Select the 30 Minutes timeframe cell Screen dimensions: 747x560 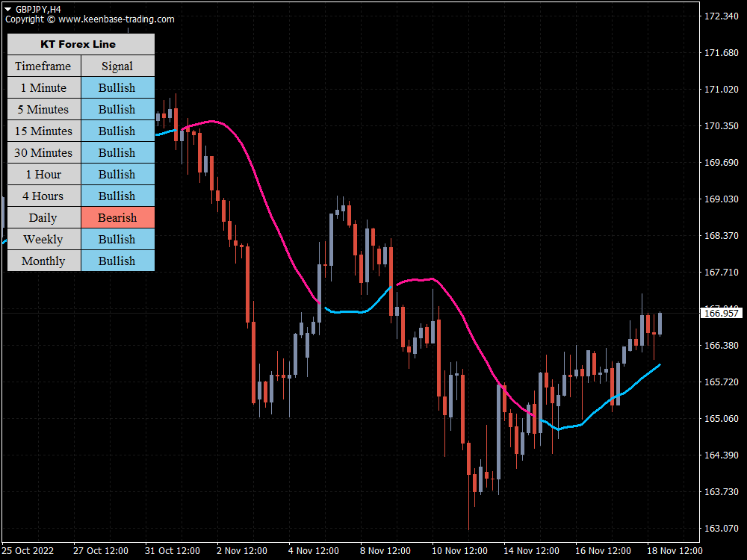[44, 152]
